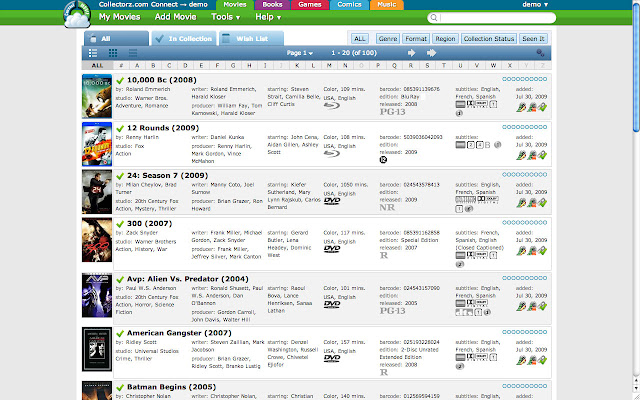Toggle green checkmark beside 300 title
The image size is (640, 400).
(x=120, y=224)
